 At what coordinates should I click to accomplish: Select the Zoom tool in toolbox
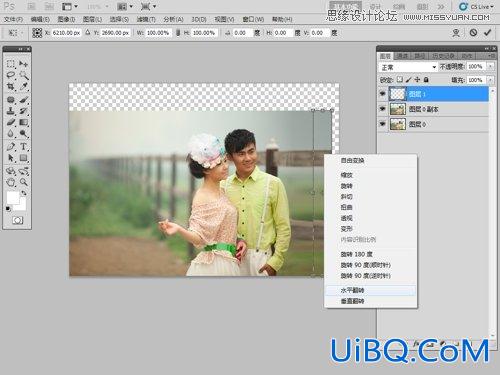click(23, 182)
